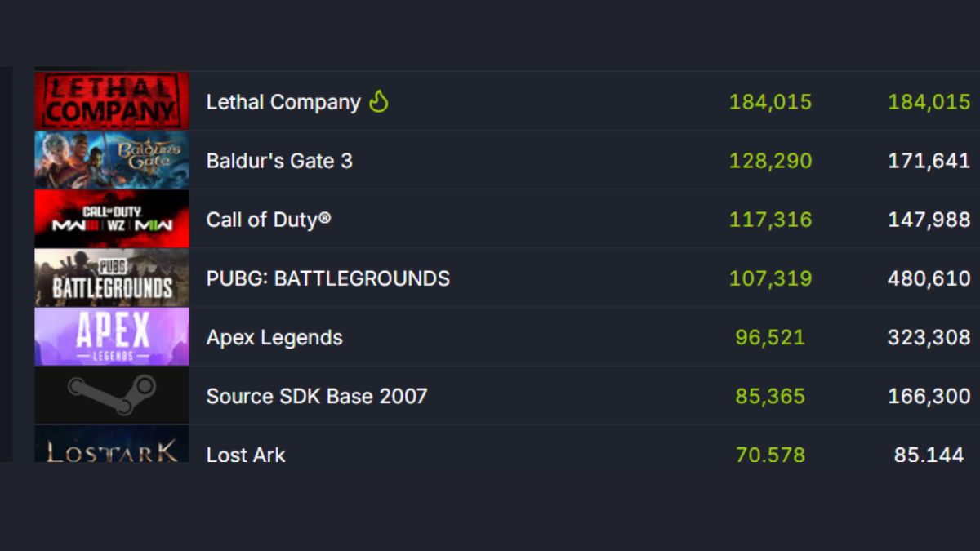
Task: Click Call of Duty current players 117,316
Action: click(770, 220)
